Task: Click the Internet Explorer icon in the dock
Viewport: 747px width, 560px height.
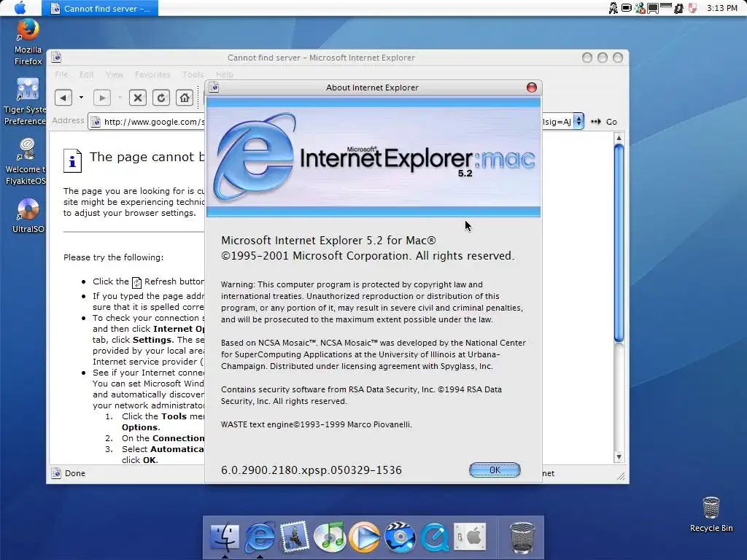Action: [x=260, y=537]
